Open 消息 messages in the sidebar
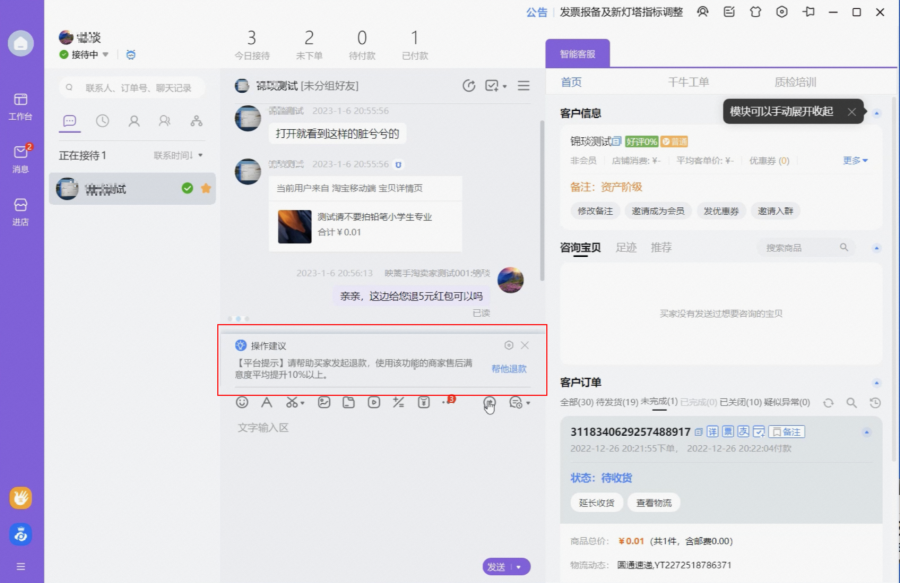The image size is (900, 583). tap(20, 159)
